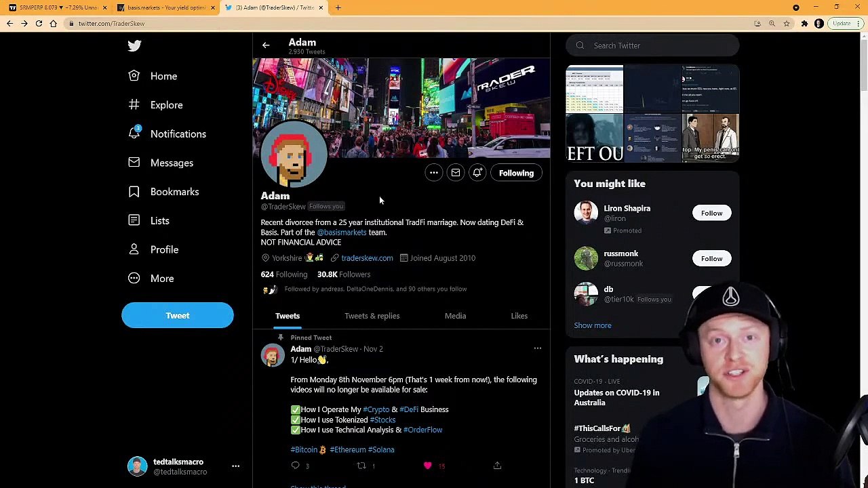Toggle tweet notifications bell for Adam
This screenshot has width=868, height=488.
(477, 173)
